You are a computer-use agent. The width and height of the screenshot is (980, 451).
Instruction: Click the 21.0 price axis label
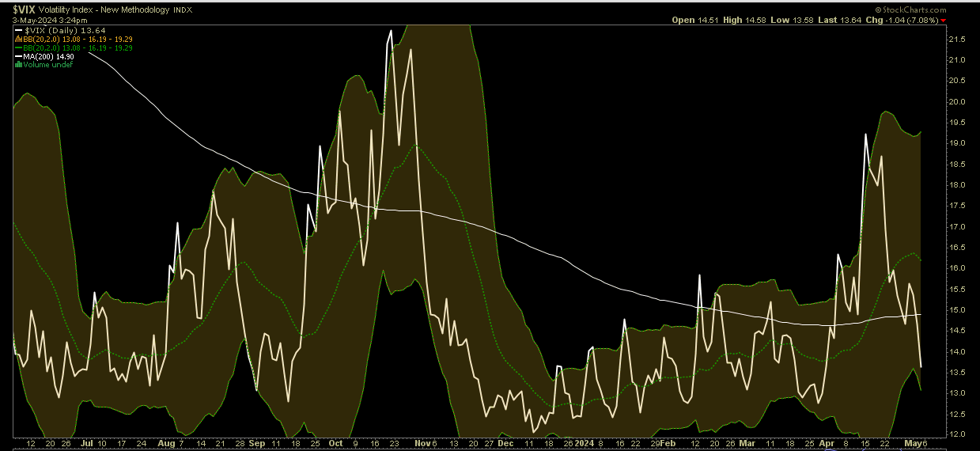pyautogui.click(x=955, y=60)
